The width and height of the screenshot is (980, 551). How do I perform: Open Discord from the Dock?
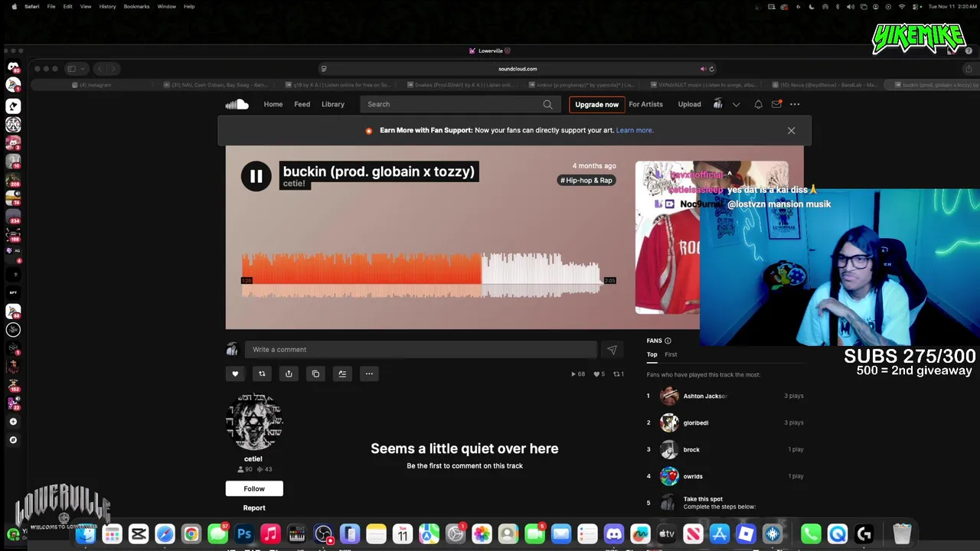coord(613,534)
